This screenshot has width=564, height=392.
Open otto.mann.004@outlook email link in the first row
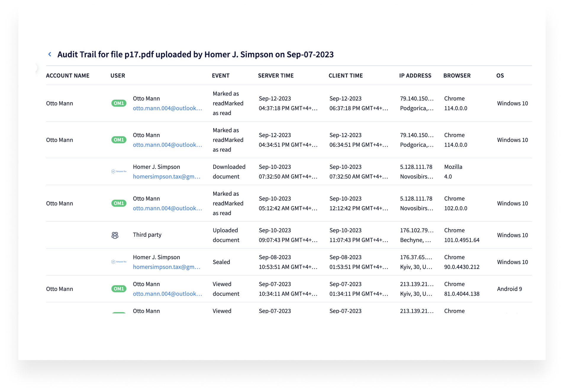[x=167, y=108]
